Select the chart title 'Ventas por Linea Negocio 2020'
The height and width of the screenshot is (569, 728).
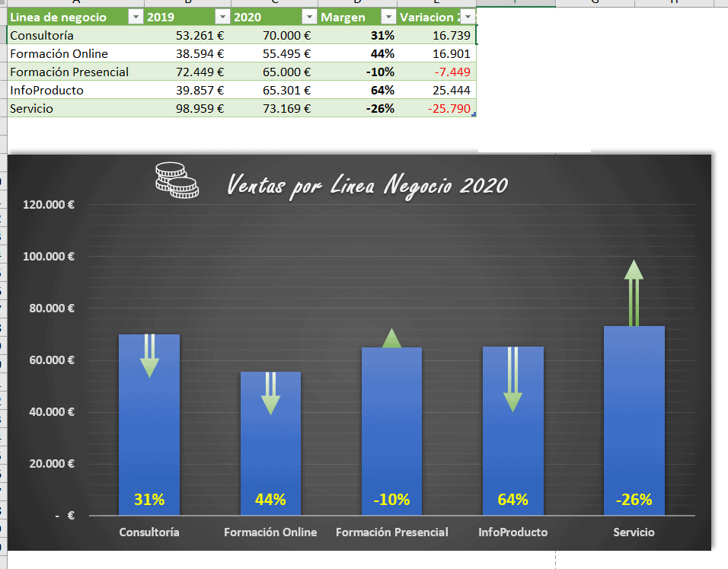(367, 185)
